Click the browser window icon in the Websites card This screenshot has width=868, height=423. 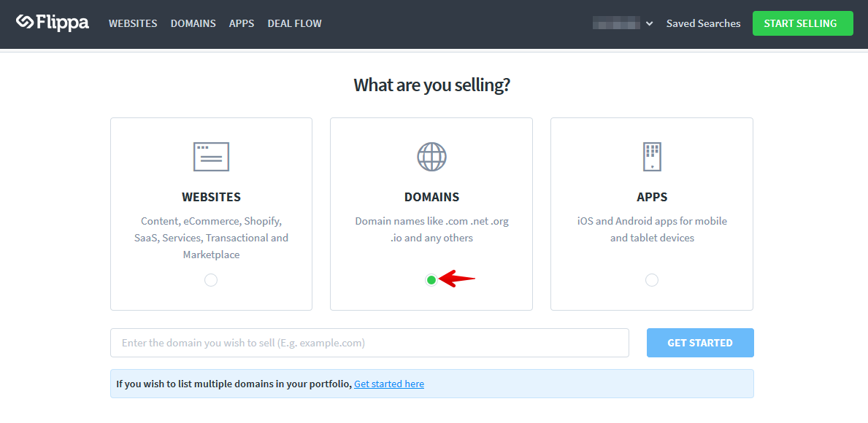[x=211, y=156]
